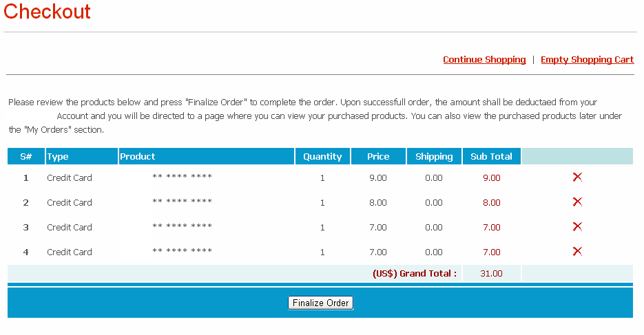Screen dimensions: 644x335
Task: Remove the fourth item from the cart
Action: 577,252
